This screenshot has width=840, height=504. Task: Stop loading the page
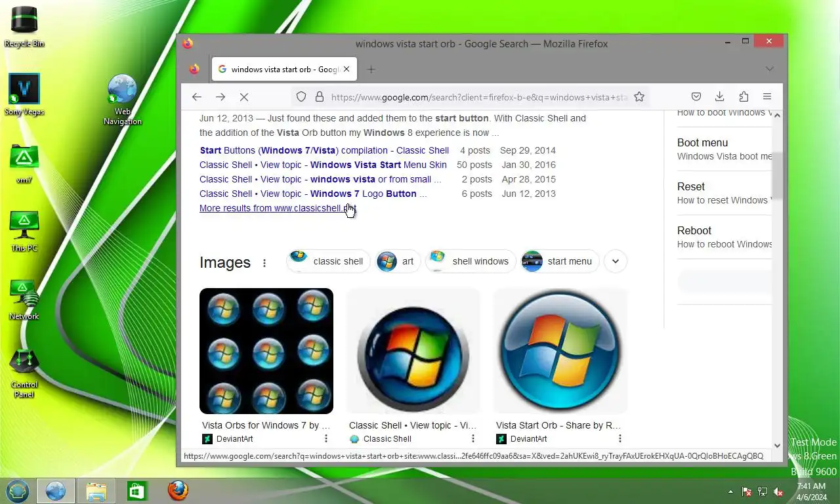(244, 97)
